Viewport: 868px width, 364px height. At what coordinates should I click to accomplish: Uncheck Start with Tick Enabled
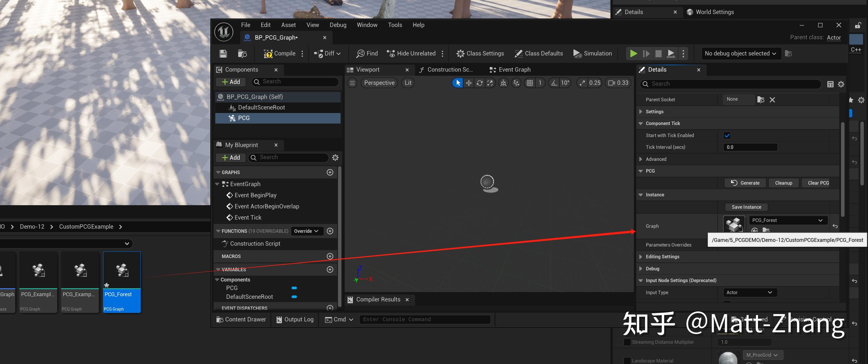point(727,136)
